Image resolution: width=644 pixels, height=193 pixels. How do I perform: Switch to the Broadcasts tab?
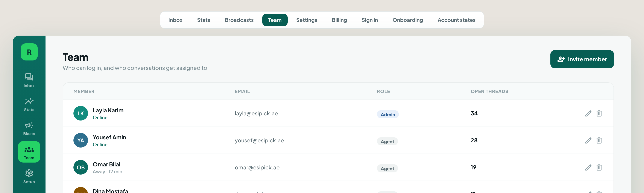point(239,20)
